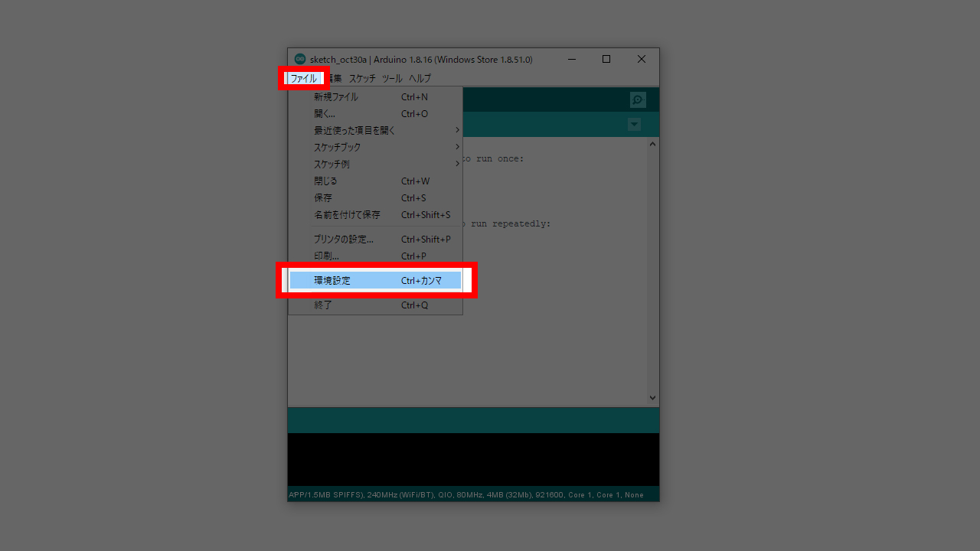Click the Arduino logo in title bar
This screenshot has width=980, height=551.
point(300,60)
